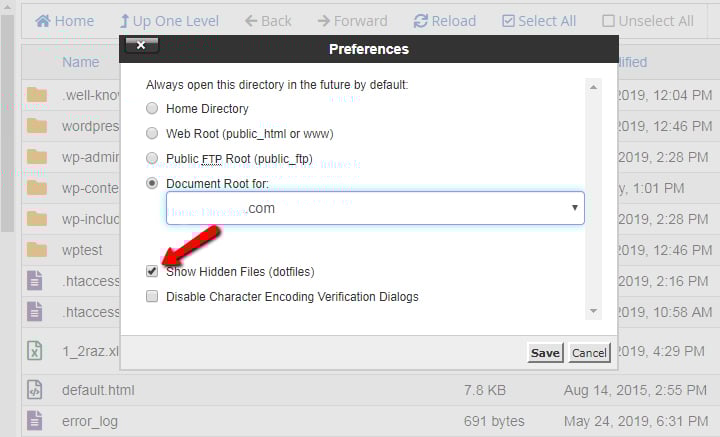Image resolution: width=720 pixels, height=437 pixels.
Task: Select Web Root (public_html or www) option
Action: (152, 133)
